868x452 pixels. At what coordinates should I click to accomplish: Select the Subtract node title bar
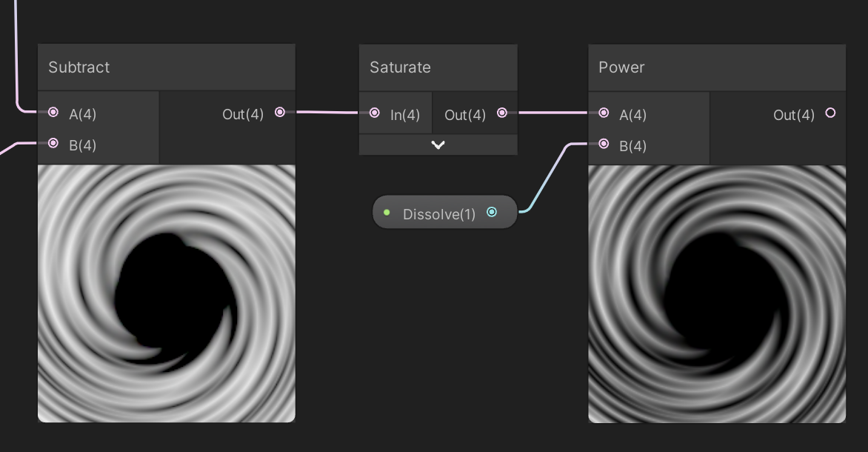167,67
